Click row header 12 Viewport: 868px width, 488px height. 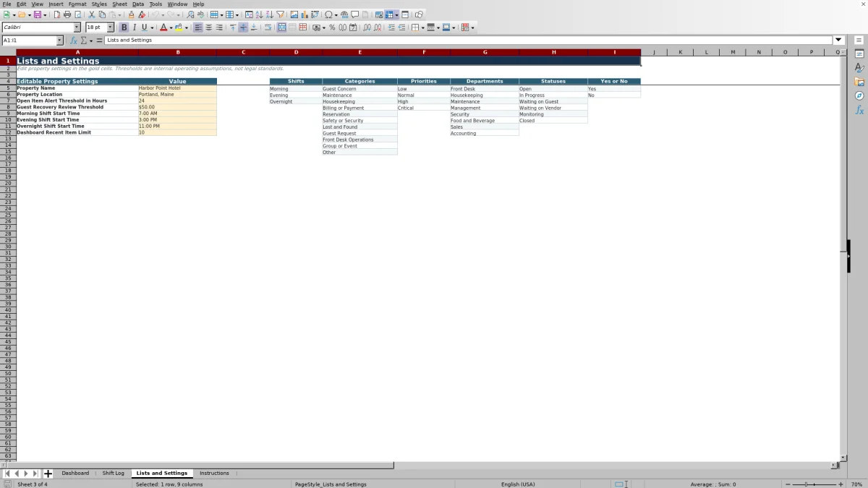tap(8, 132)
